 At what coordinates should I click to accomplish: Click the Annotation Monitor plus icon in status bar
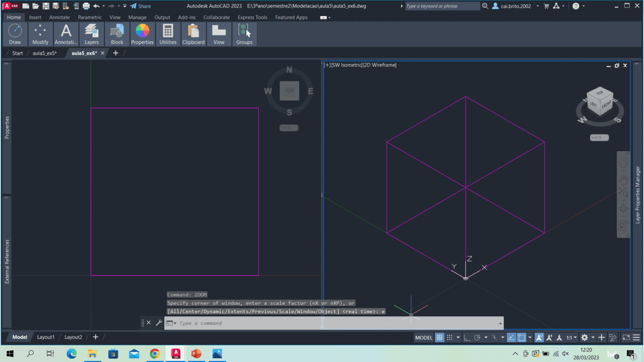601,337
